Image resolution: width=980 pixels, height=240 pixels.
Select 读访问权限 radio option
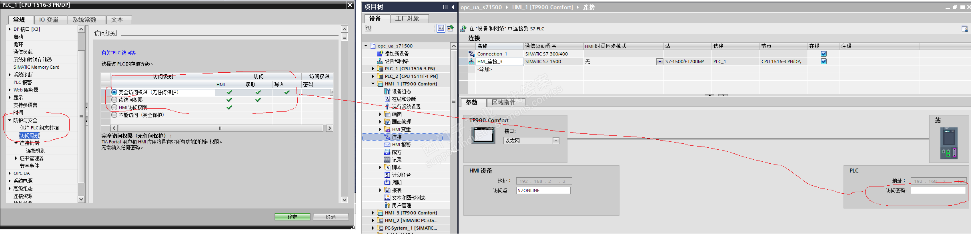114,100
